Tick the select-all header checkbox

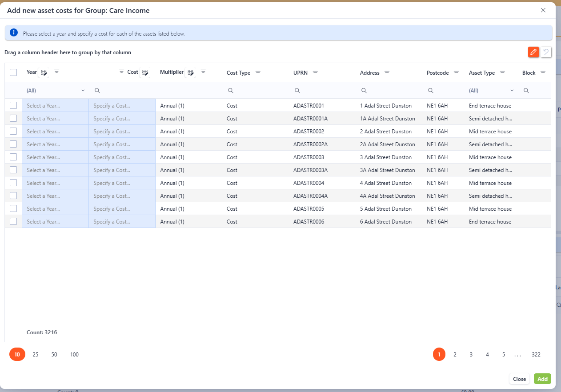(13, 72)
